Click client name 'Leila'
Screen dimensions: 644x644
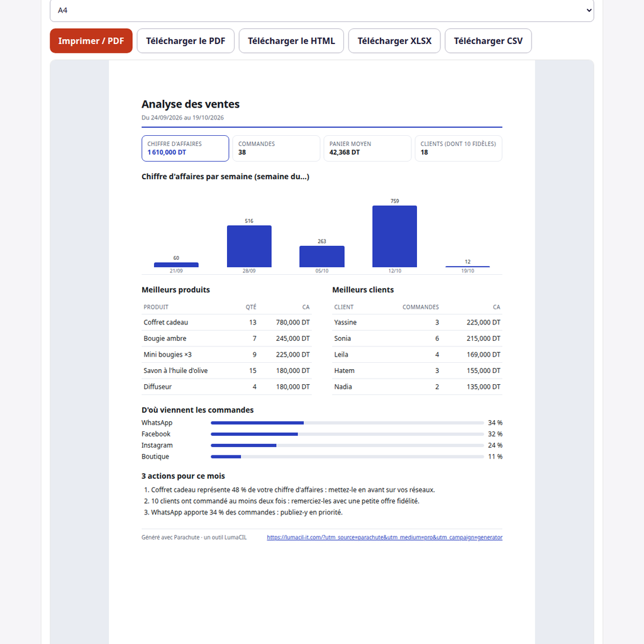341,355
